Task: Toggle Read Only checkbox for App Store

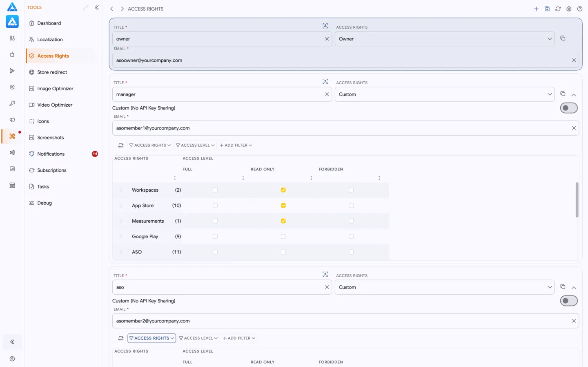Action: pos(283,206)
